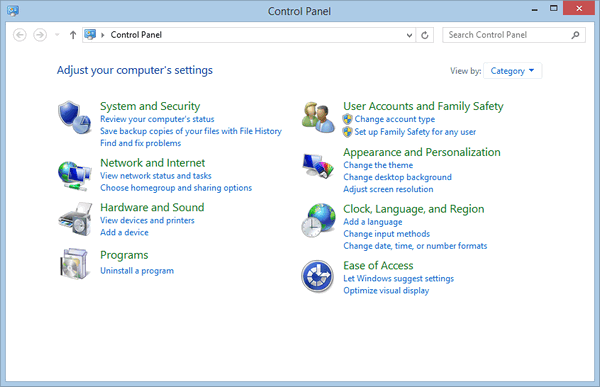Open Change account type link
Viewport: 600px width, 387px height.
point(395,119)
